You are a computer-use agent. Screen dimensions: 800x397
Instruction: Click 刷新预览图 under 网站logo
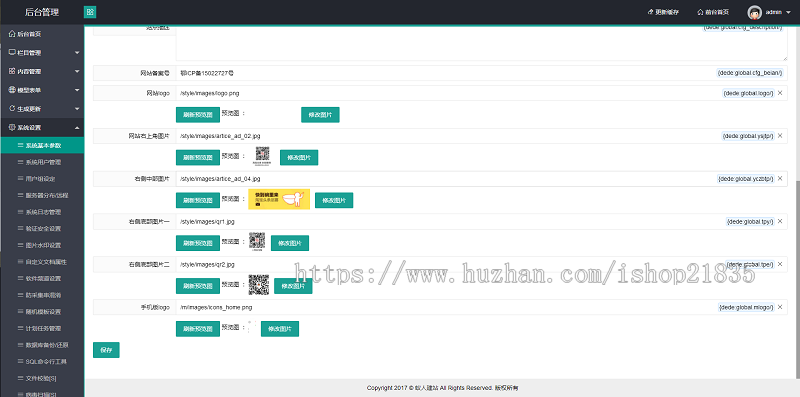click(197, 115)
